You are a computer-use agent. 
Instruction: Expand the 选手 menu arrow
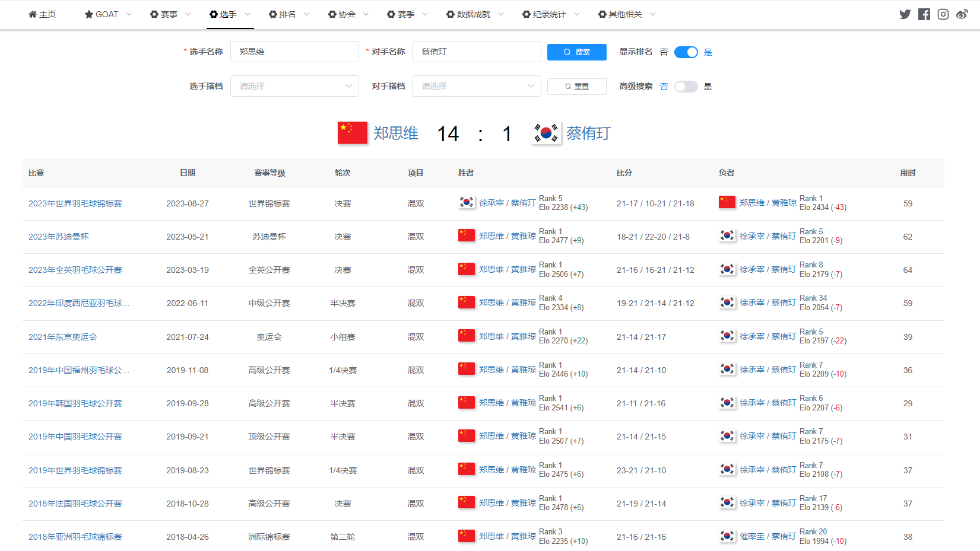pos(248,14)
